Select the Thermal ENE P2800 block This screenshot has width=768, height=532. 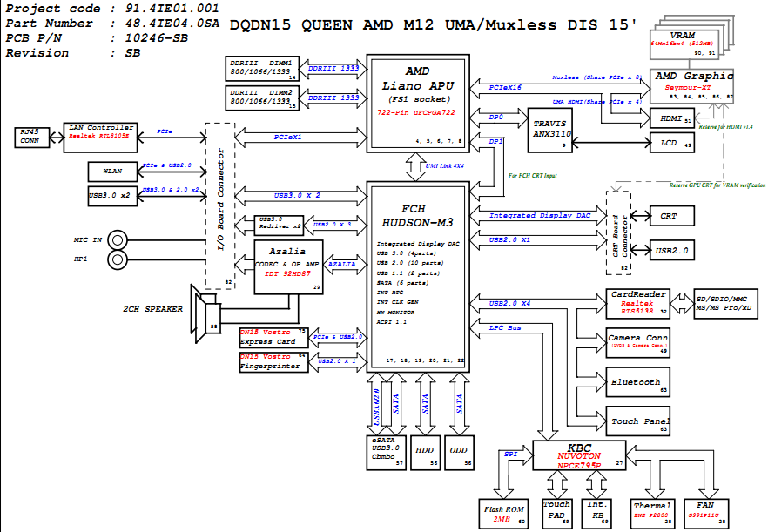click(652, 514)
